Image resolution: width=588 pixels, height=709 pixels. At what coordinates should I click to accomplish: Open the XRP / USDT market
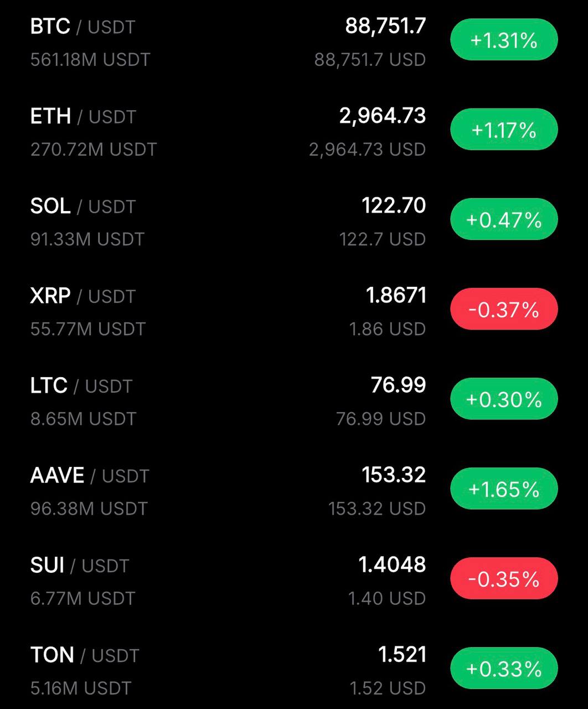point(83,296)
